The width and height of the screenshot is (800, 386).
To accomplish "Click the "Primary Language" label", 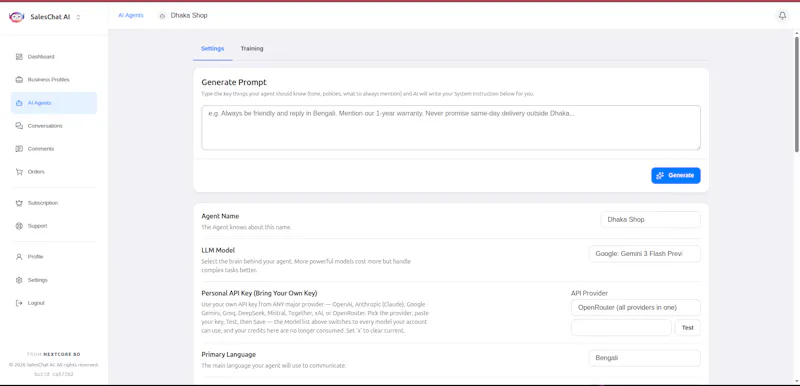I will tap(229, 354).
